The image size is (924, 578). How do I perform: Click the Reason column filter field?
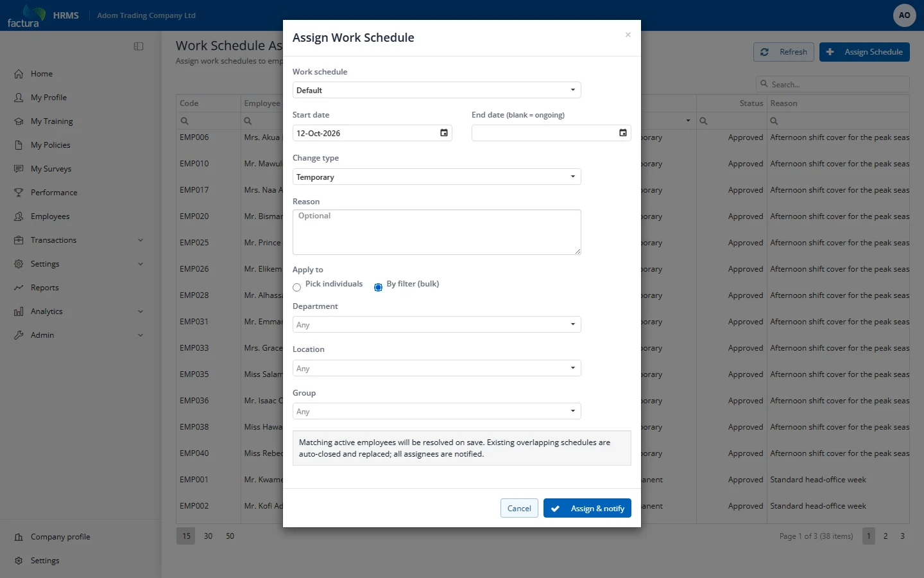838,121
